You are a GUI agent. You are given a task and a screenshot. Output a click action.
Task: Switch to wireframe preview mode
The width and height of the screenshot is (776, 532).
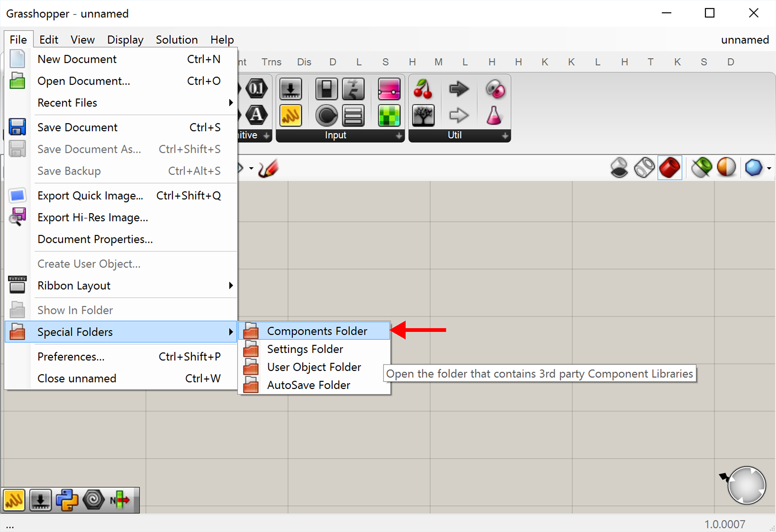(x=644, y=168)
